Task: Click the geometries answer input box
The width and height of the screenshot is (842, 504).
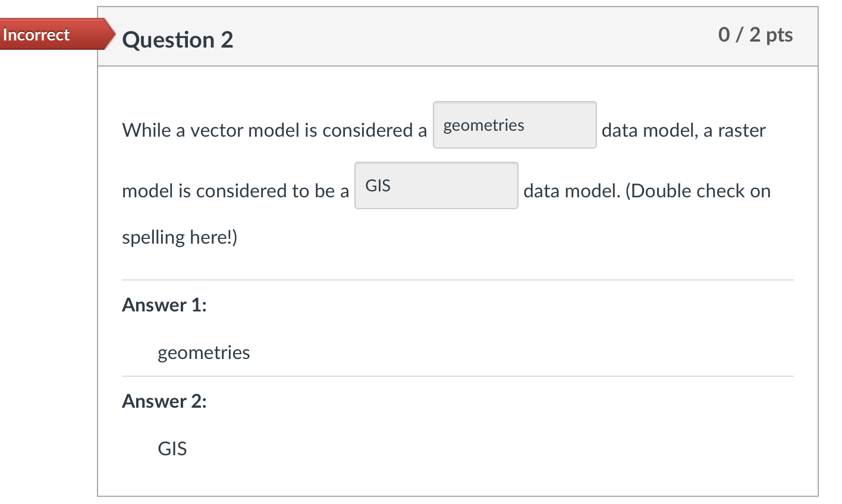Action: pos(514,125)
